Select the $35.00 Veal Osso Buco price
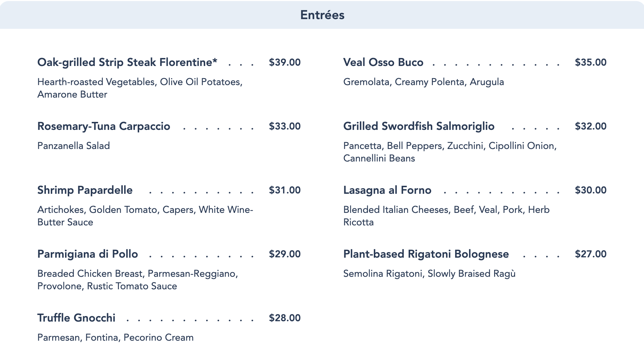The image size is (644, 357). pyautogui.click(x=590, y=63)
